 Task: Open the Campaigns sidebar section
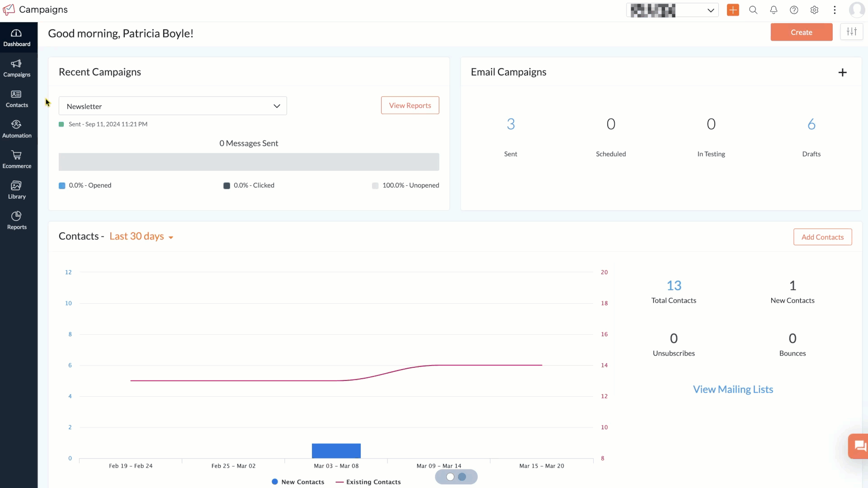17,68
